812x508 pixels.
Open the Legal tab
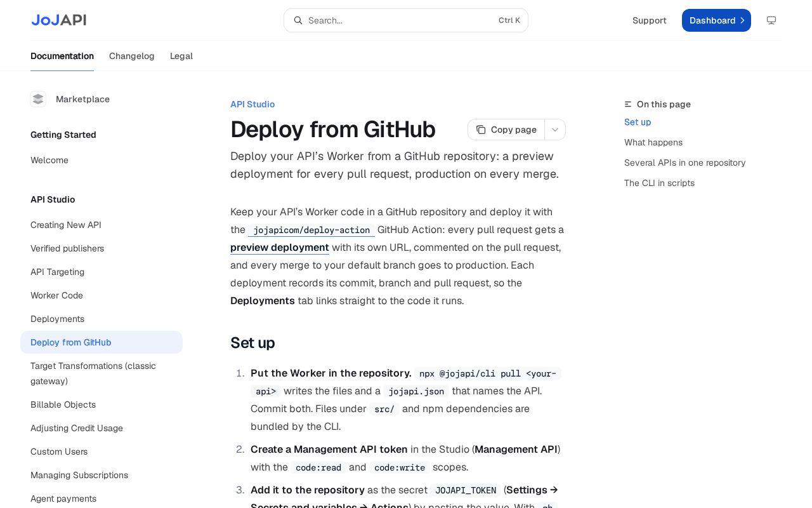181,56
